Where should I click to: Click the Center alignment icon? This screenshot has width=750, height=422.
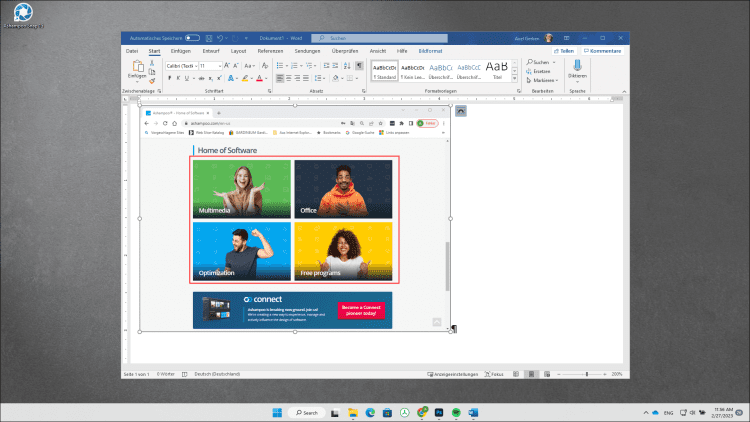(289, 78)
